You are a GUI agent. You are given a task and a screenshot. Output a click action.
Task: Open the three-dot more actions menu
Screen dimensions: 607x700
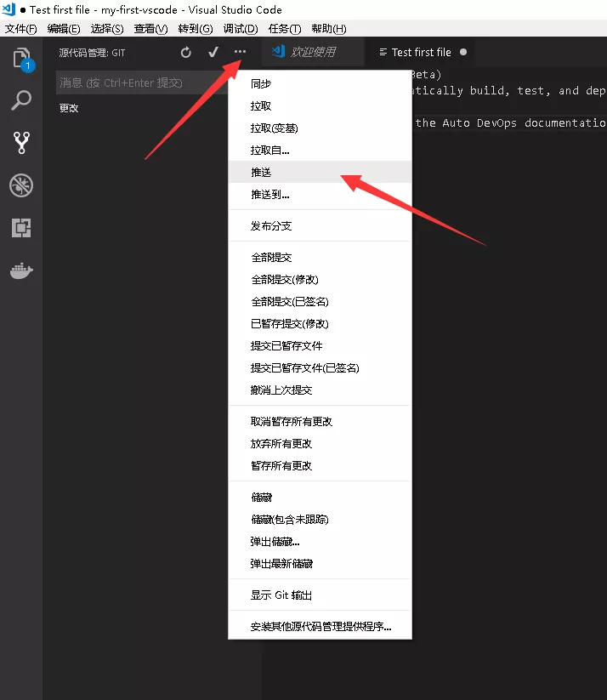pyautogui.click(x=240, y=52)
